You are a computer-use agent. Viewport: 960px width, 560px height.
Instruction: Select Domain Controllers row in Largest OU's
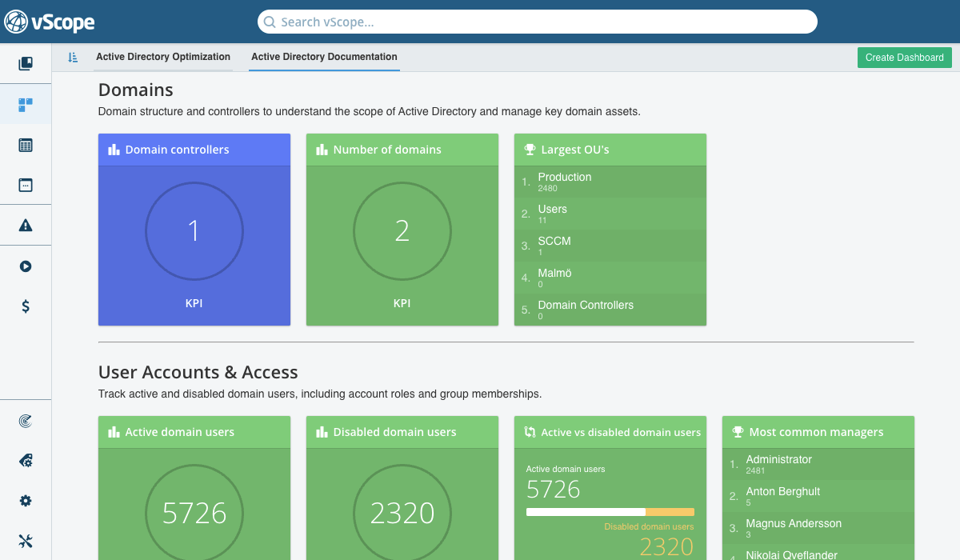point(610,310)
